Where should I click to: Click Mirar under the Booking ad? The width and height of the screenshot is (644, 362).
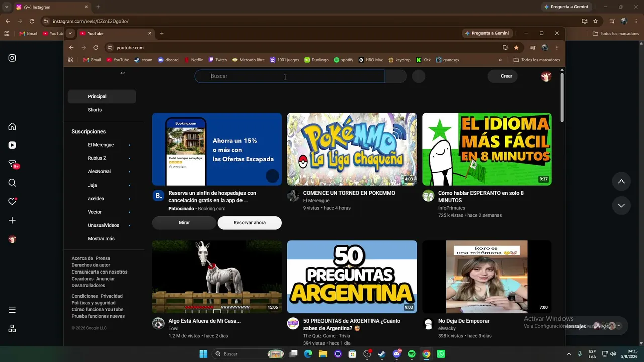click(x=184, y=223)
